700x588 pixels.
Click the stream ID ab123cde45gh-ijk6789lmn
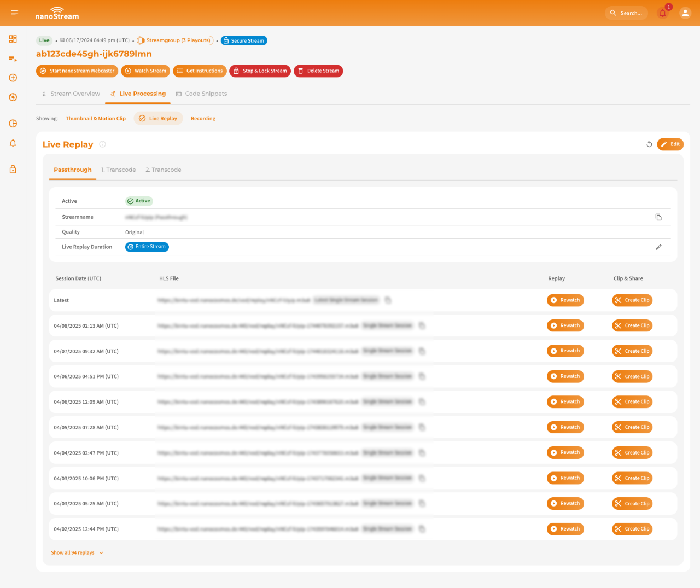(94, 54)
